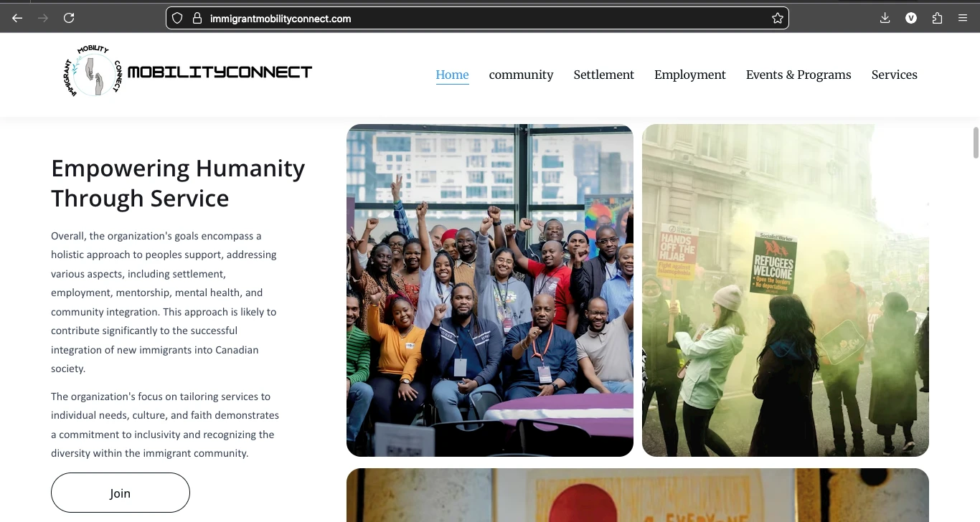This screenshot has height=522, width=980.
Task: Bookmark this page with the star icon
Action: 778,19
